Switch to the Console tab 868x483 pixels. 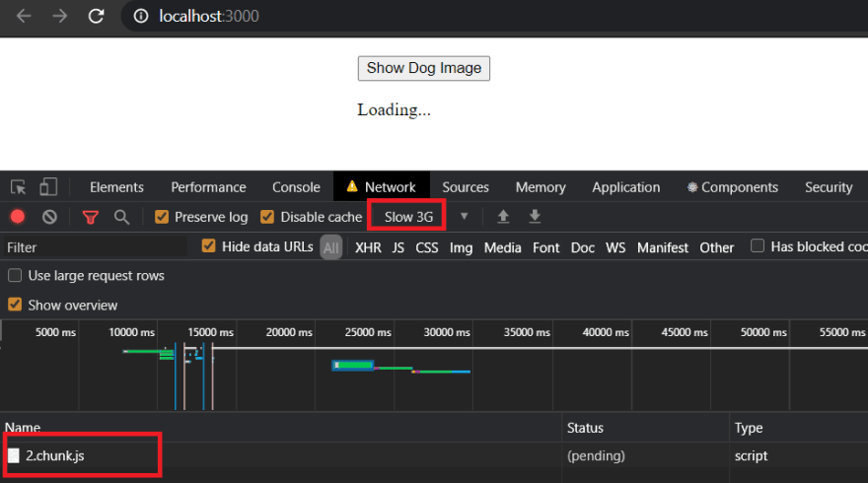296,187
